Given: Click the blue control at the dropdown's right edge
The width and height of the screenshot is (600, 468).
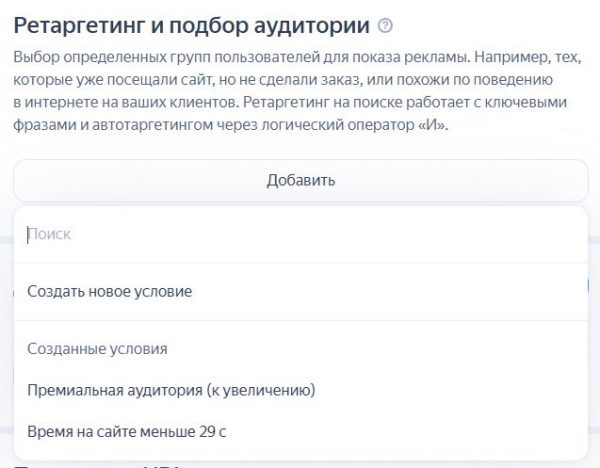Looking at the screenshot, I should click(x=588, y=285).
